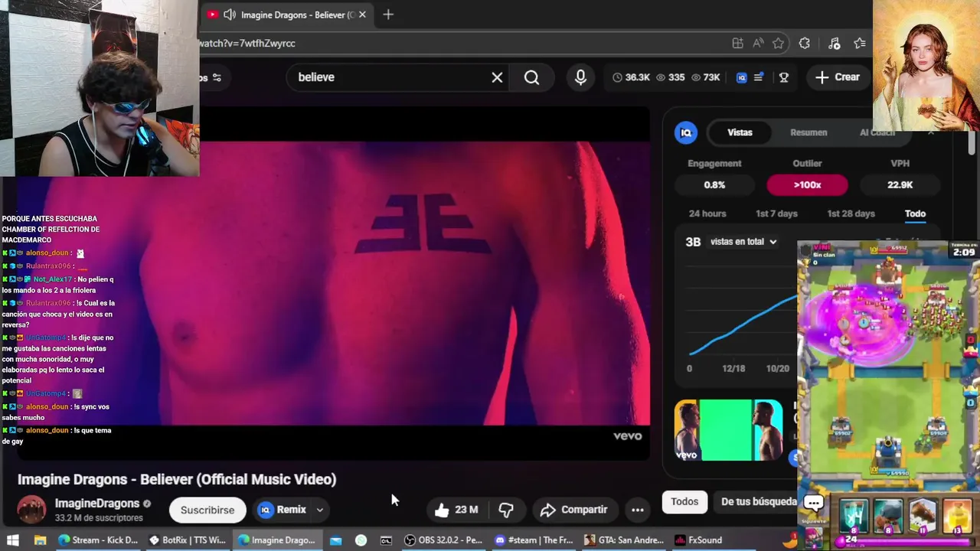Open a new browser tab
Screen dimensions: 980x551
[x=388, y=15]
